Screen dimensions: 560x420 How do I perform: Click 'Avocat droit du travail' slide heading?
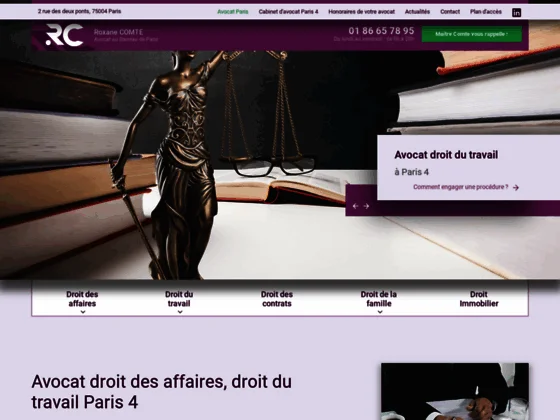coord(446,155)
